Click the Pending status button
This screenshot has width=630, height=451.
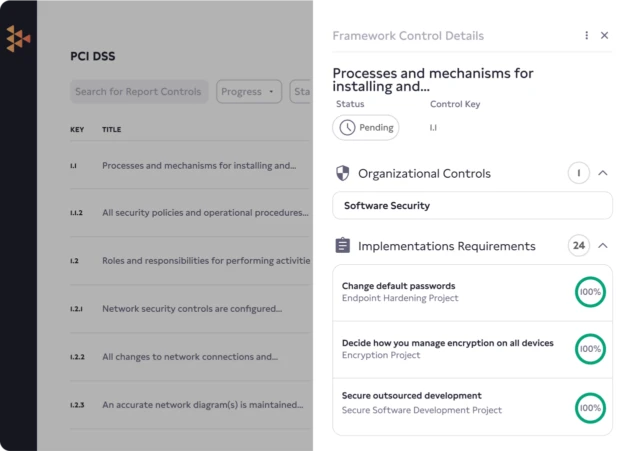[x=365, y=128]
